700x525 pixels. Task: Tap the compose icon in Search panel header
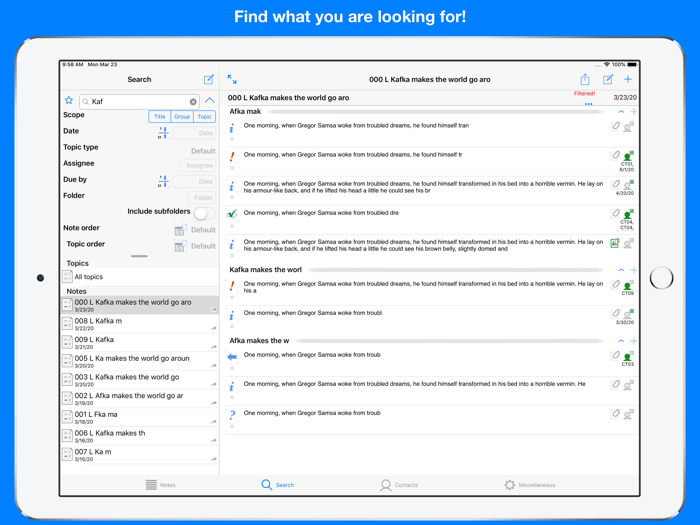coord(208,79)
